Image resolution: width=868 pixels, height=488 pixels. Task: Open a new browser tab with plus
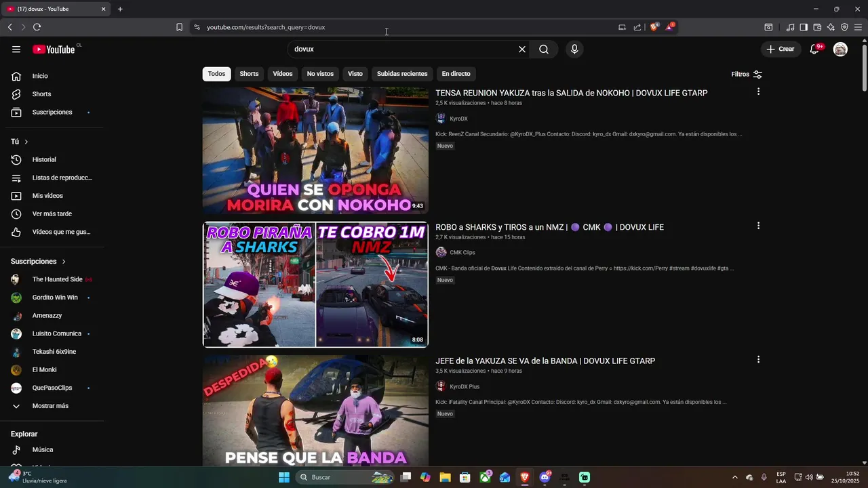click(x=120, y=9)
